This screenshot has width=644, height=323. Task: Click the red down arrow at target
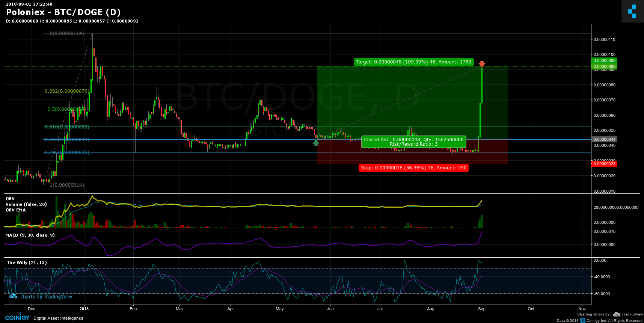tap(482, 64)
